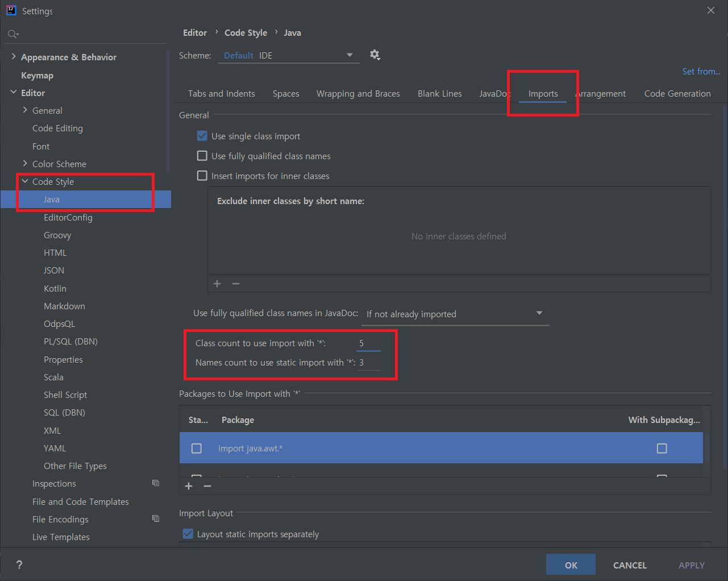728x581 pixels.
Task: Collapse the Editor tree node
Action: point(14,92)
